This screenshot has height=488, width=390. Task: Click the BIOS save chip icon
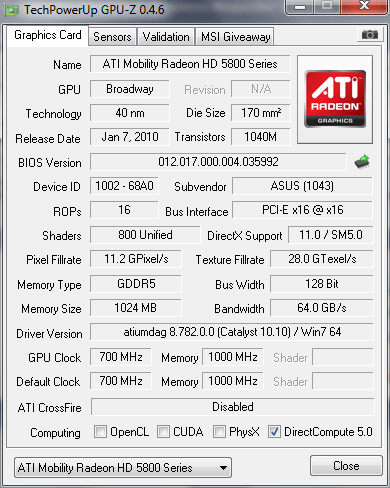point(362,162)
